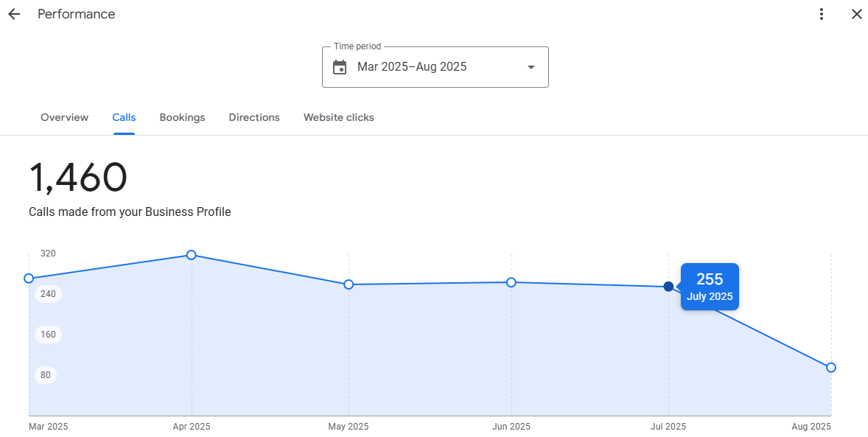Select the Aug 2025 data point

click(x=831, y=368)
